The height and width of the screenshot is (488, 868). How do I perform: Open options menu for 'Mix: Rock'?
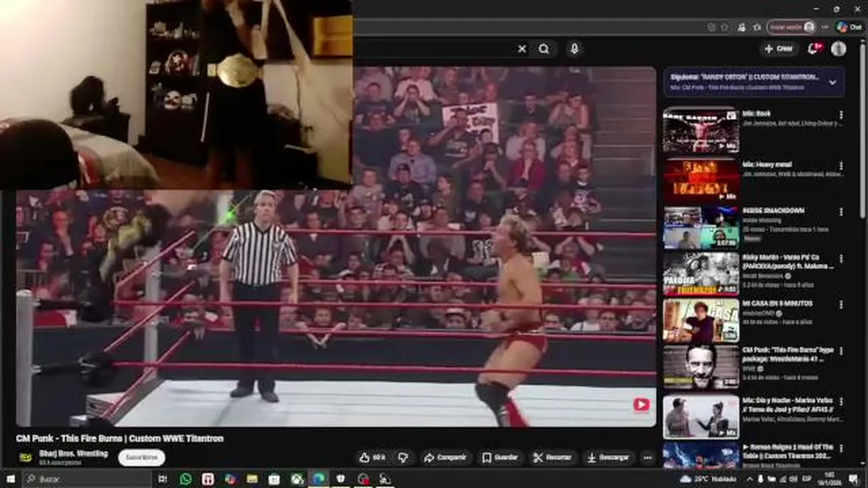point(841,115)
